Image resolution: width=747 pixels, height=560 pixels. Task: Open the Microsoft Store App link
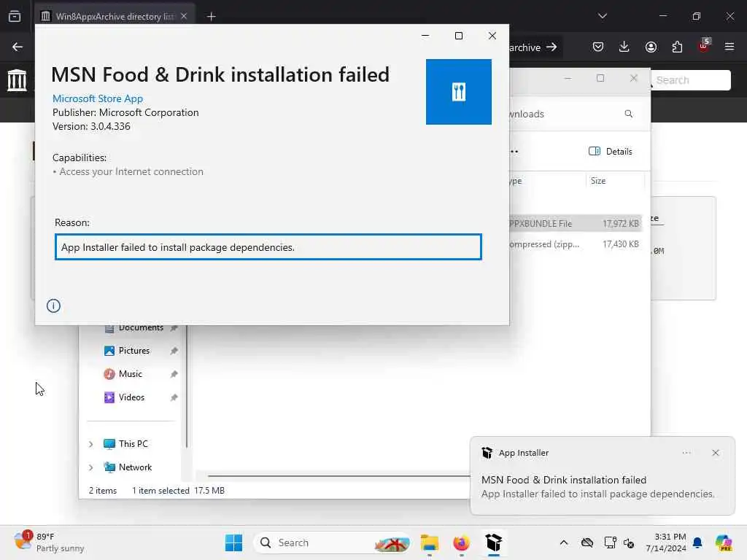pyautogui.click(x=98, y=98)
